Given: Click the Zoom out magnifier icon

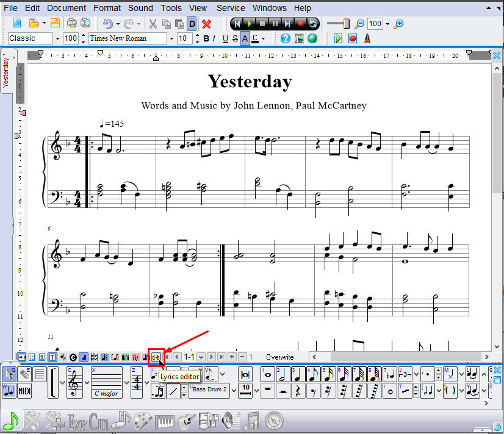Looking at the screenshot, I should 359,24.
